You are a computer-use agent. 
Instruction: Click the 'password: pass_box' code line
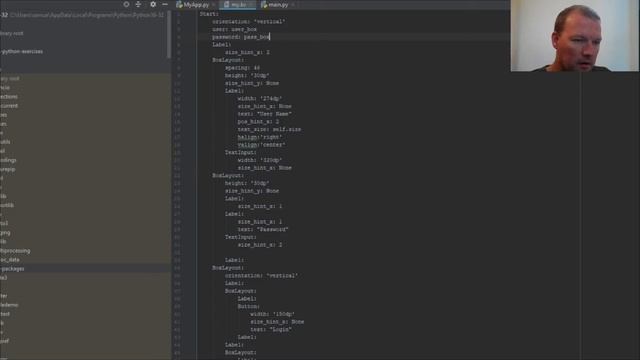pos(241,37)
